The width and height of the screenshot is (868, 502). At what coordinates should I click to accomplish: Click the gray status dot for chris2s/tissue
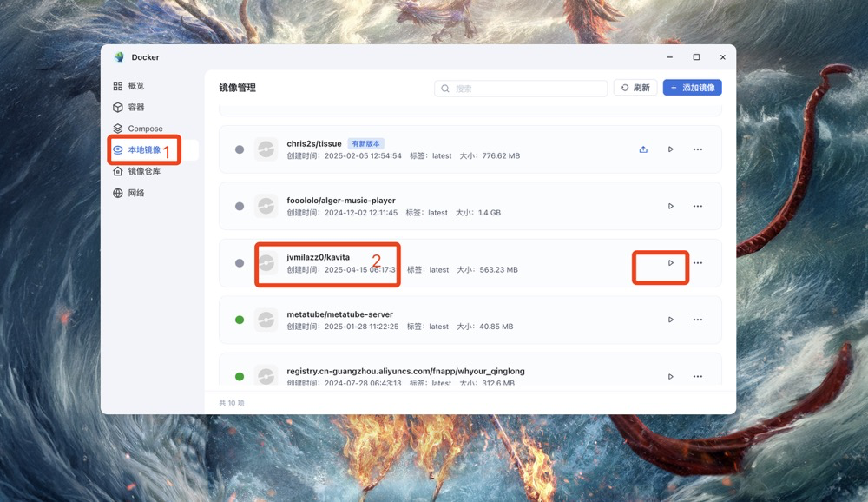(x=240, y=149)
